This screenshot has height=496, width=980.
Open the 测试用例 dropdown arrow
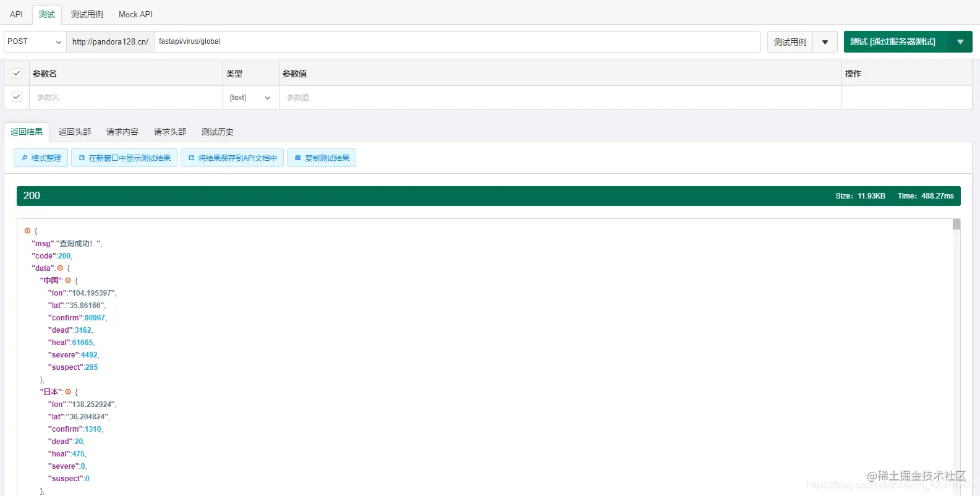(825, 41)
